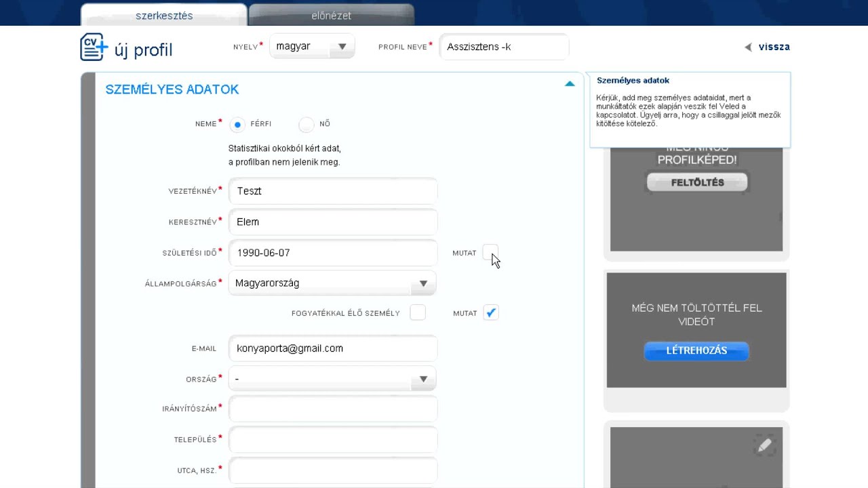Click the PROFIL NEVE field with Asszisztens -k
Image resolution: width=868 pixels, height=488 pixels.
(x=504, y=47)
